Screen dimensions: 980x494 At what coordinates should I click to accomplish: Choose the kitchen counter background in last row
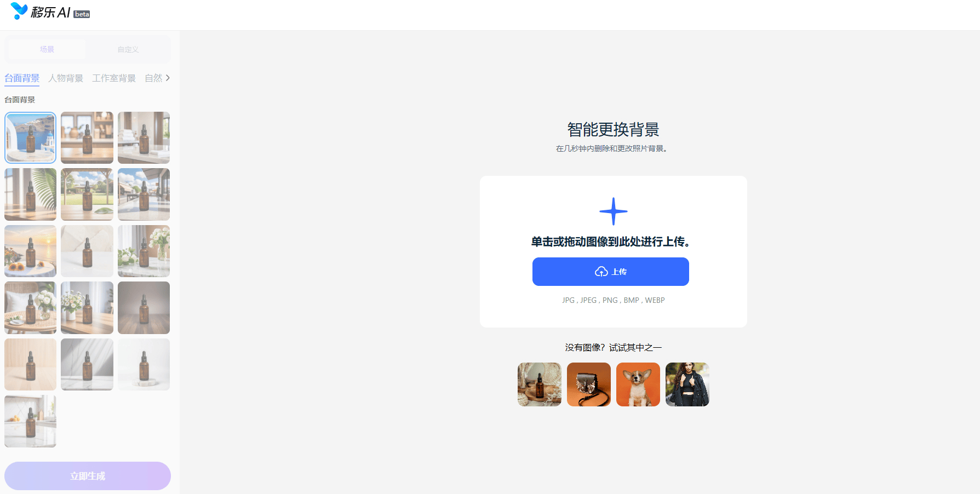tap(31, 421)
